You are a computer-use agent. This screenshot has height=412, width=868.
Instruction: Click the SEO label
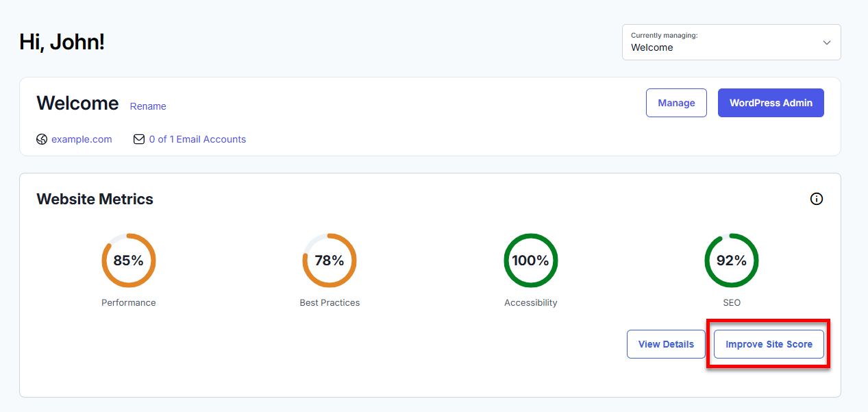pyautogui.click(x=732, y=302)
